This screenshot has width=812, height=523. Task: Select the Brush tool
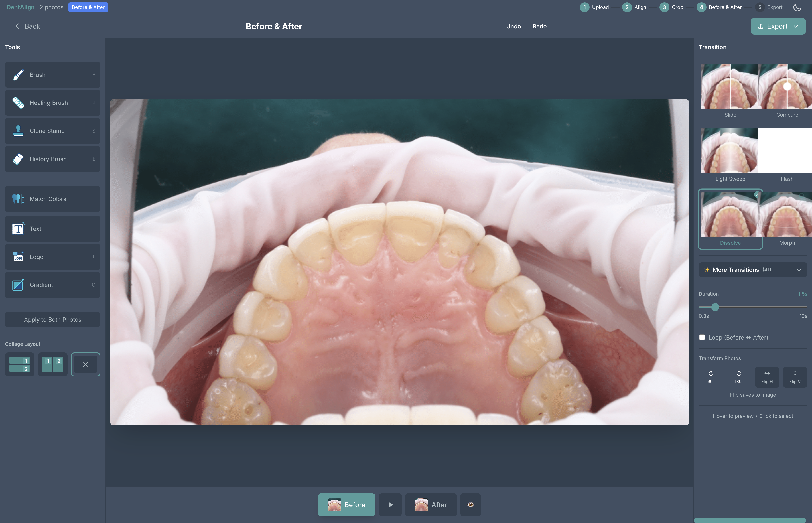click(x=52, y=75)
